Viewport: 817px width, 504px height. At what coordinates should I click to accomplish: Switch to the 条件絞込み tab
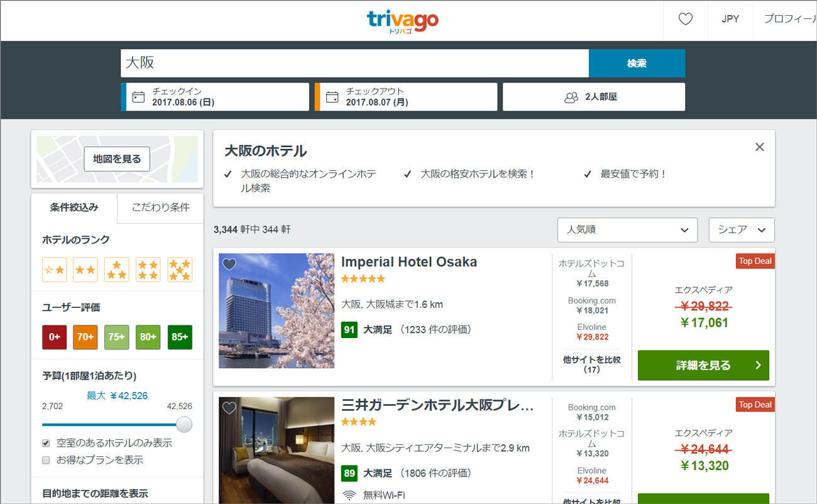click(x=74, y=208)
